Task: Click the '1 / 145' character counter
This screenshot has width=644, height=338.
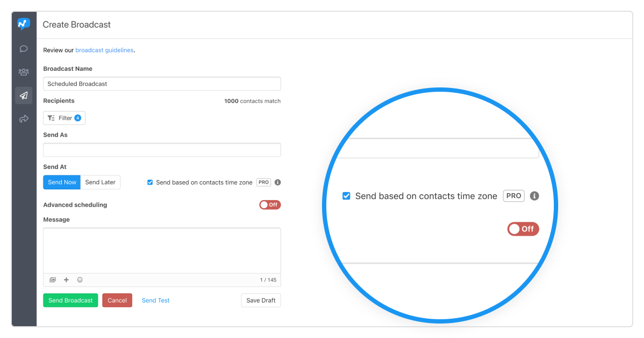Action: coord(268,280)
